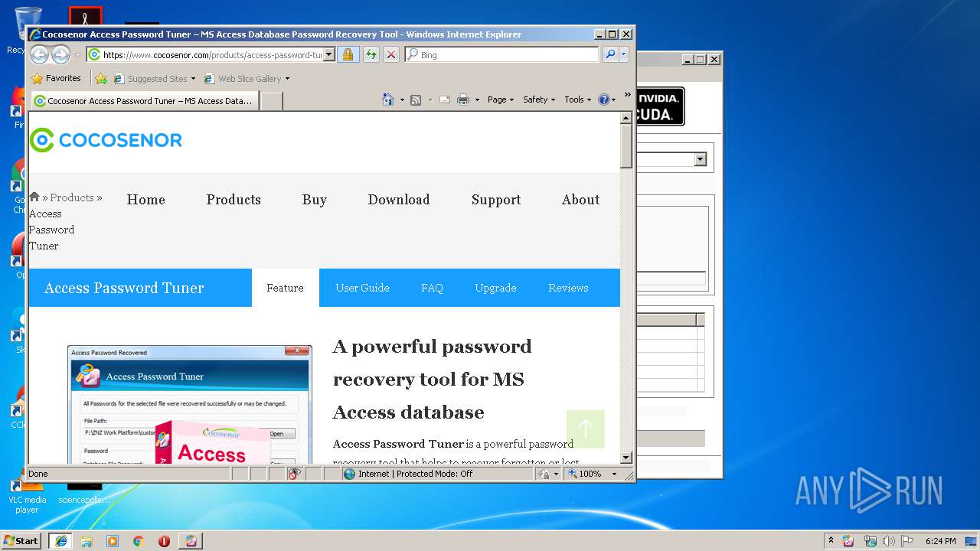Viewport: 980px width, 551px height.
Task: Open the Products site menu
Action: tap(234, 200)
